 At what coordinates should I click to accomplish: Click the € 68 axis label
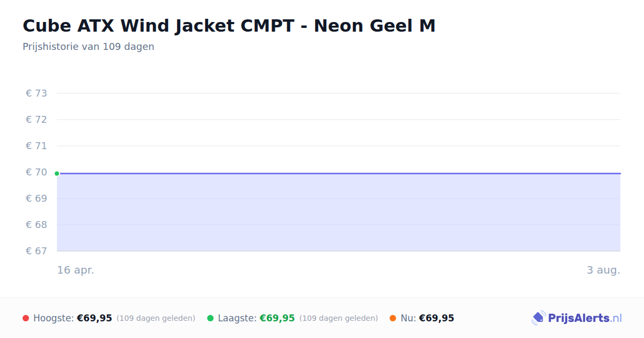click(36, 225)
